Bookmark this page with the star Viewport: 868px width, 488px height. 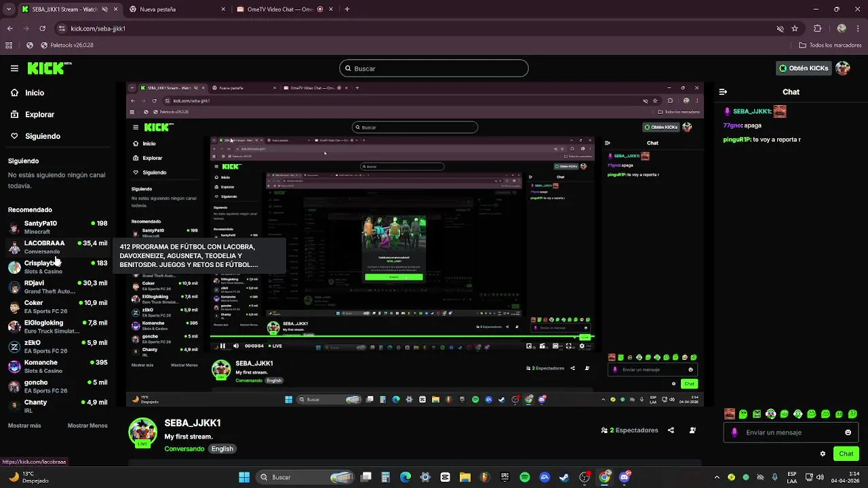click(795, 28)
